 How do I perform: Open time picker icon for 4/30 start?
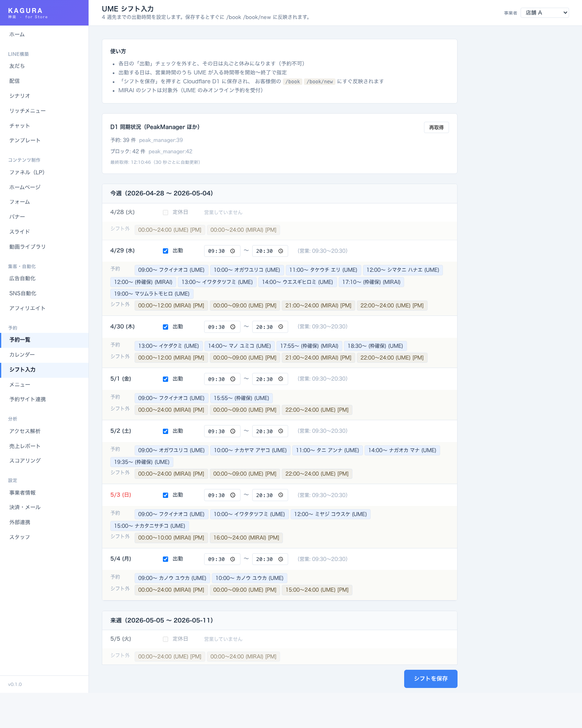point(233,327)
